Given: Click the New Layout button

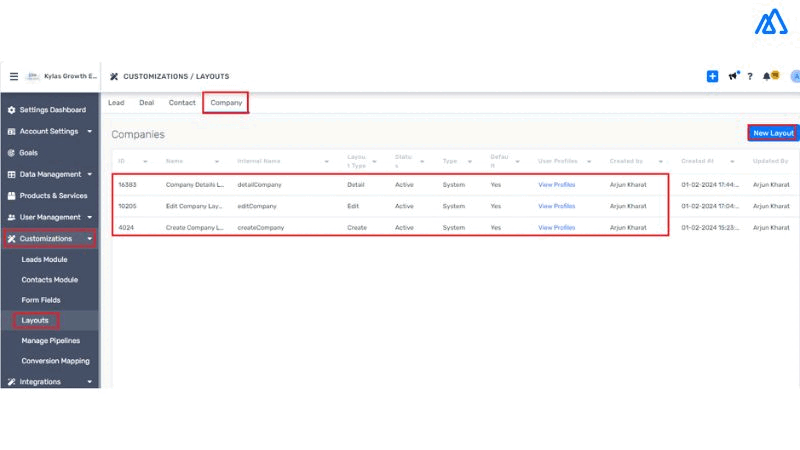Looking at the screenshot, I should (x=773, y=133).
